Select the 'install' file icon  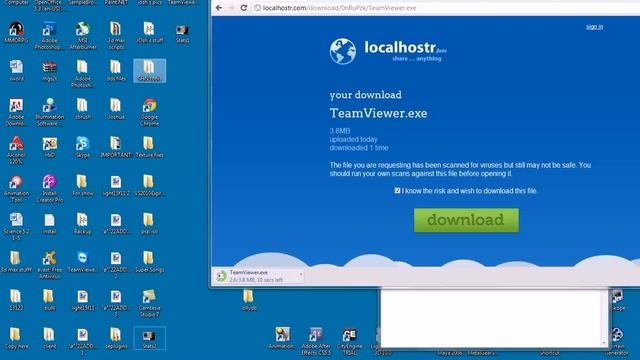coord(49,224)
